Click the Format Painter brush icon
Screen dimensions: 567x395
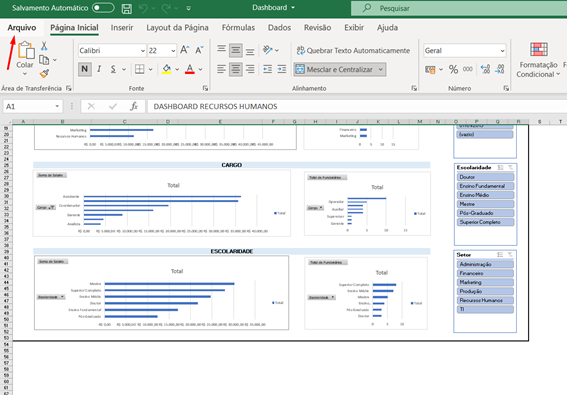[x=44, y=74]
